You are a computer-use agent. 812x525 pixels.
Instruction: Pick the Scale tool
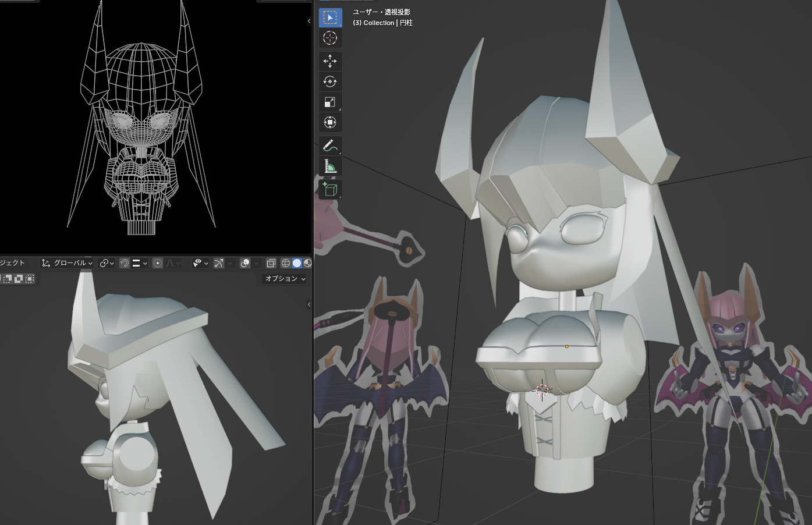(330, 102)
